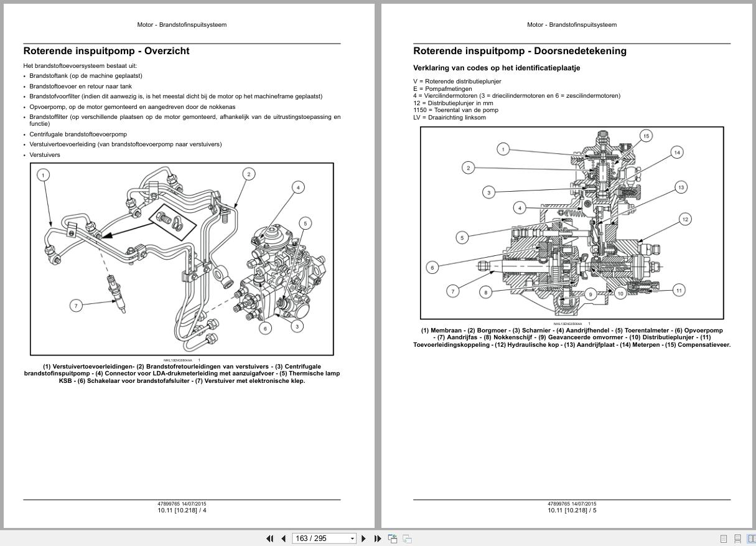The image size is (756, 546).
Task: Click the pump cross-section drawing
Action: click(572, 223)
